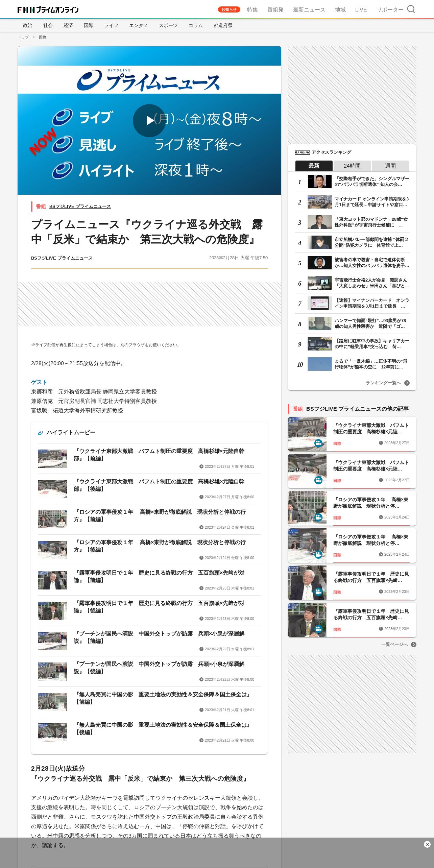Screen dimensions: 434x868
Task: Go to the コラム category
Action: tap(195, 25)
